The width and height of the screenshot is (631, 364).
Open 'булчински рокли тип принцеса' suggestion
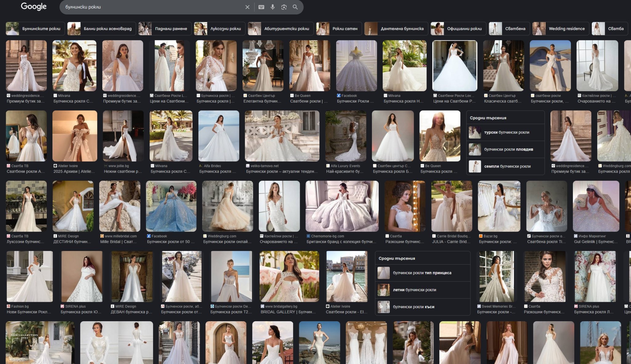pos(422,273)
